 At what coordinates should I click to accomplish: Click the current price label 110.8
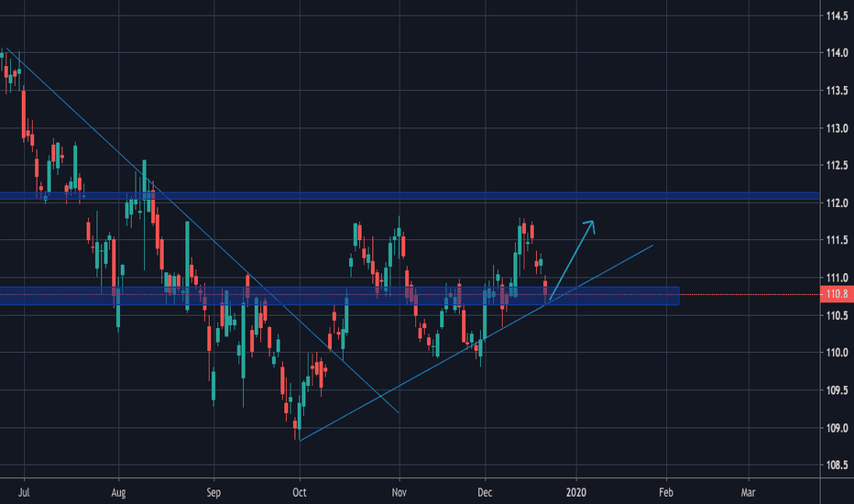click(837, 295)
